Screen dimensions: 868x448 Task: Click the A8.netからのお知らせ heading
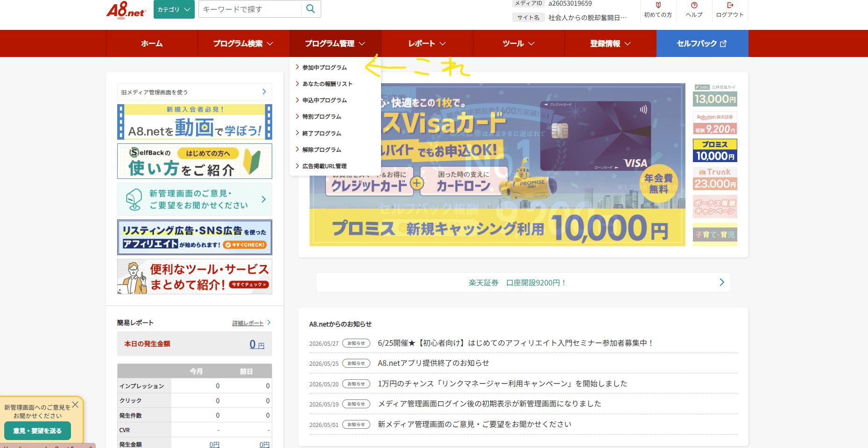point(340,324)
